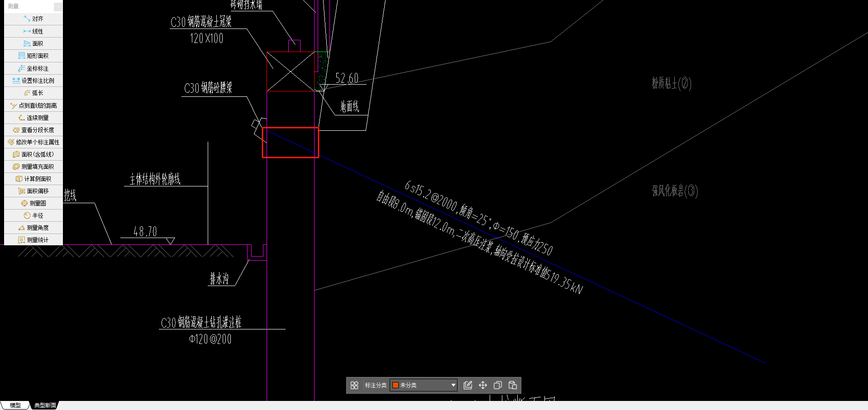
Task: Click the C30 钢筋砼腰梁 label
Action: [x=208, y=88]
